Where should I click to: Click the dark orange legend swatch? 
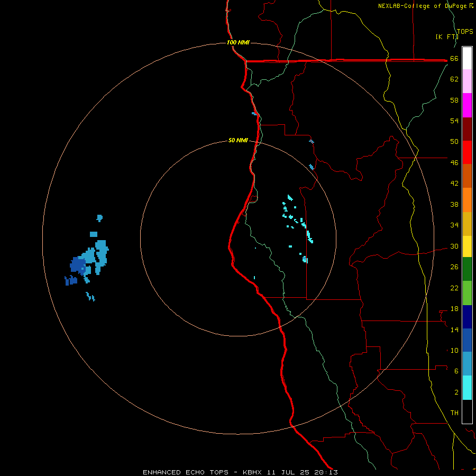click(467, 176)
